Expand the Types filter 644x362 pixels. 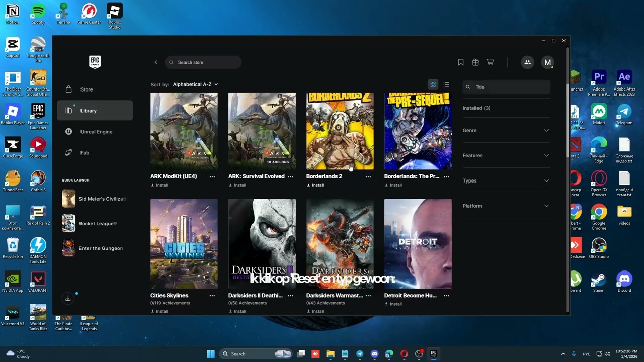point(506,180)
